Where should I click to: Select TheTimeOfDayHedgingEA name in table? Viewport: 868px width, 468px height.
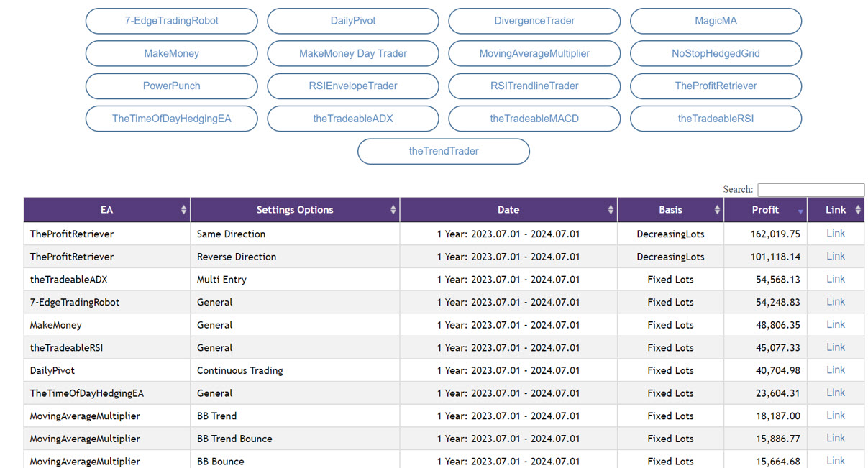pos(87,393)
